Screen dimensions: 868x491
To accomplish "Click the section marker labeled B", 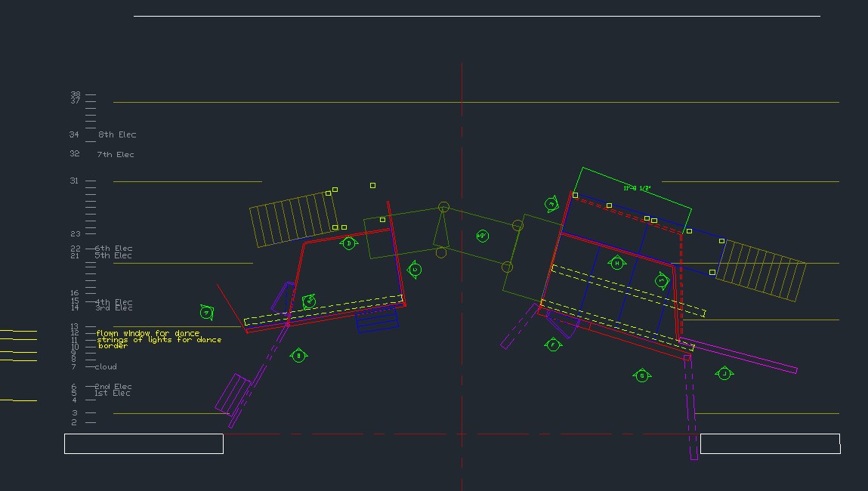I will pos(298,356).
